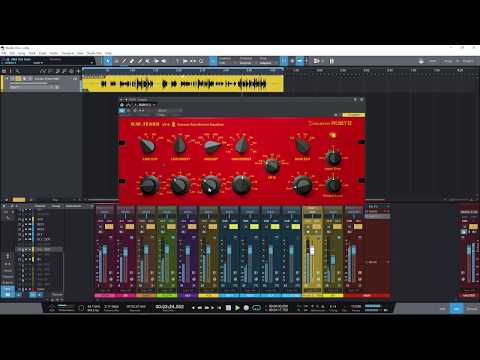Select the Split tool
Screen dimensions: 480x360
tap(124, 61)
